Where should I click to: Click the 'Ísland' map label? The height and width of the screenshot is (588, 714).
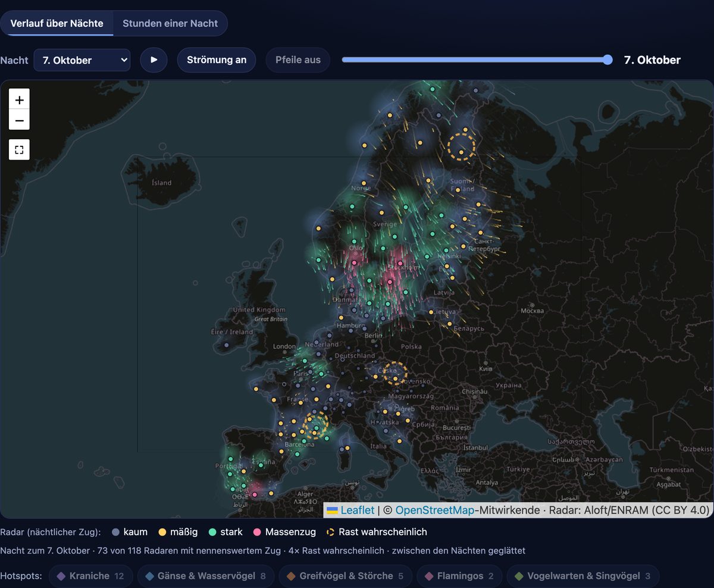[161, 183]
